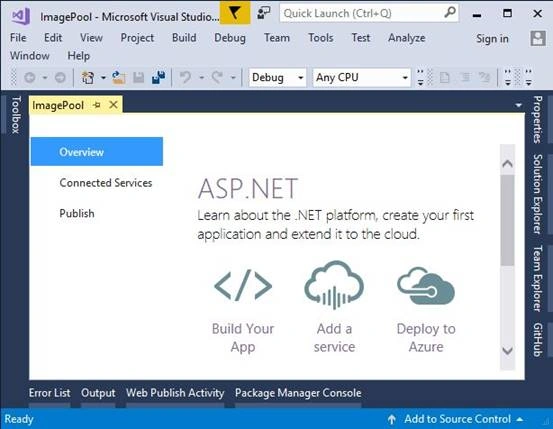Click the Save All toolbar icon
This screenshot has width=553, height=429.
pos(159,77)
